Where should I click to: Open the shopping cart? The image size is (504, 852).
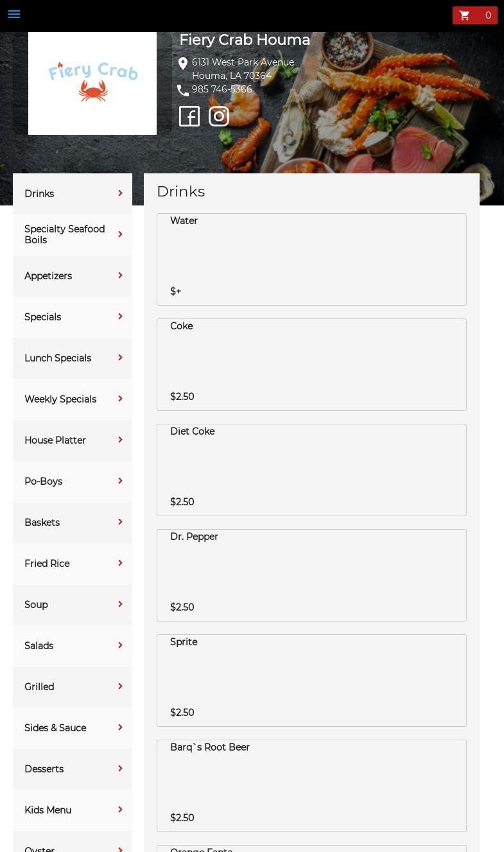(474, 15)
